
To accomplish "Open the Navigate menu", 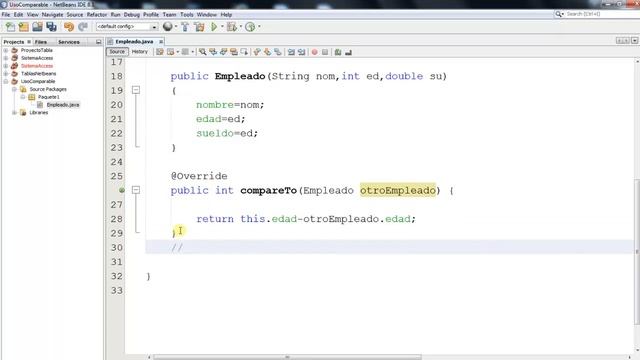I will click(x=53, y=15).
